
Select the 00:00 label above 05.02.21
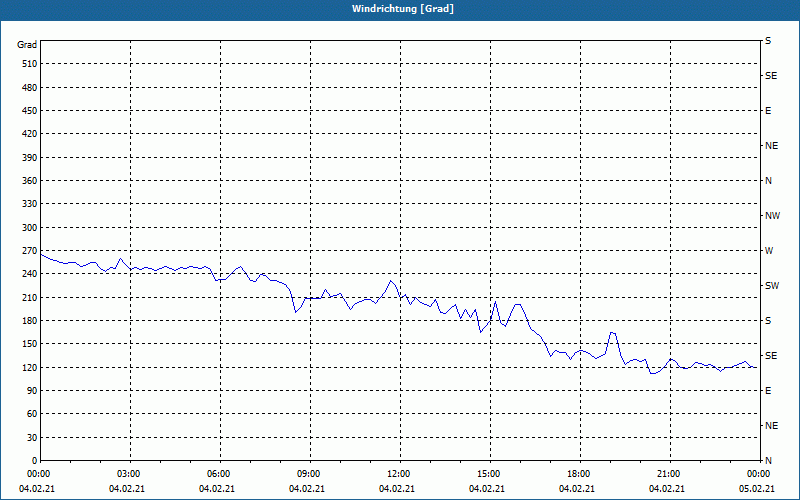(758, 474)
